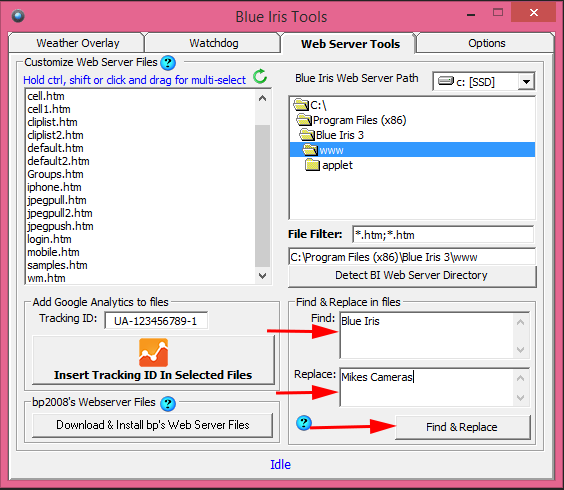Viewport: 564px width, 490px height.
Task: Click the File Filter input field
Action: 443,235
